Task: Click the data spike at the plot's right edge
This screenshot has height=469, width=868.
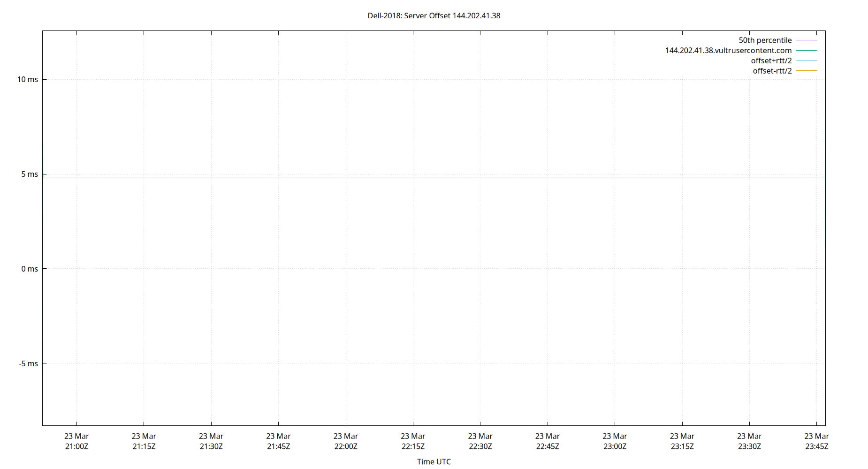Action: click(x=825, y=211)
